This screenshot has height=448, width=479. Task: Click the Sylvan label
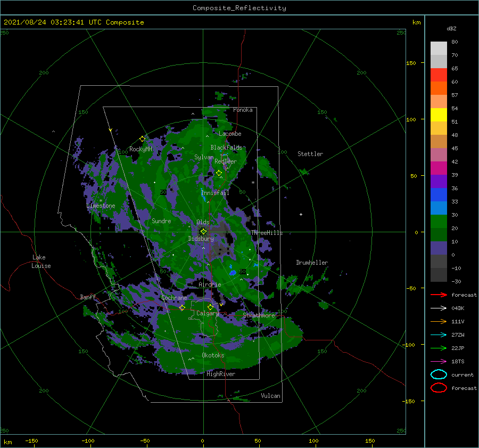coord(204,157)
